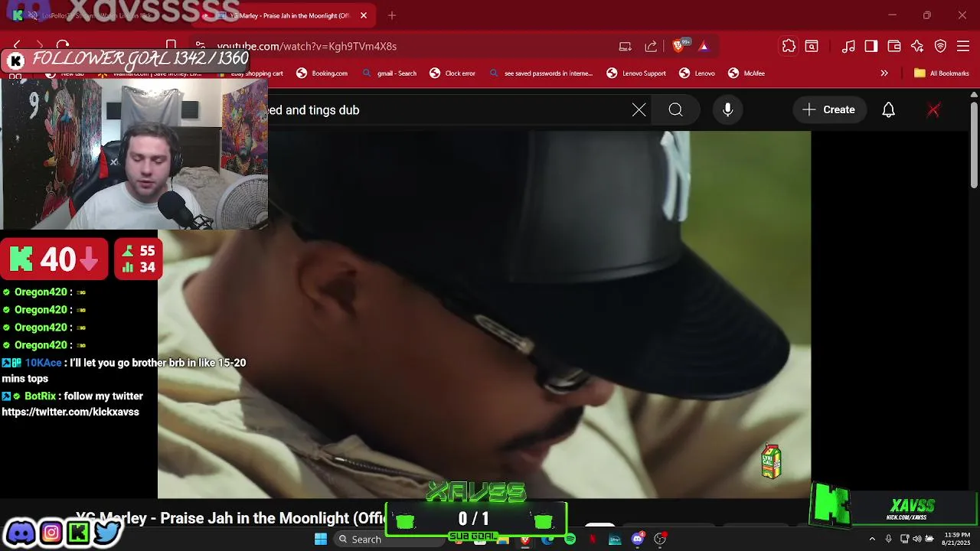The width and height of the screenshot is (980, 551).
Task: Click the YouTube Create button
Action: 828,110
